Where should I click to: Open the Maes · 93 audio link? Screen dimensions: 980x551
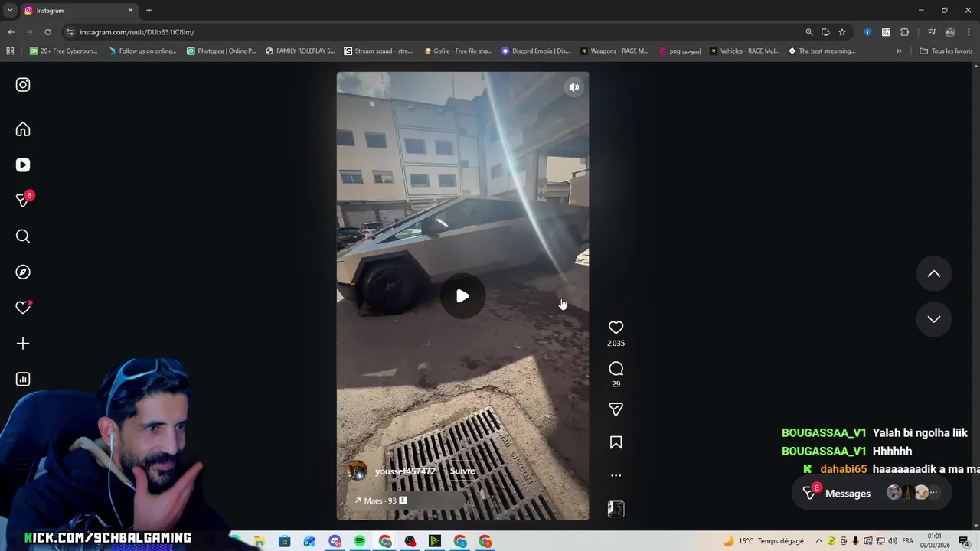coord(381,500)
